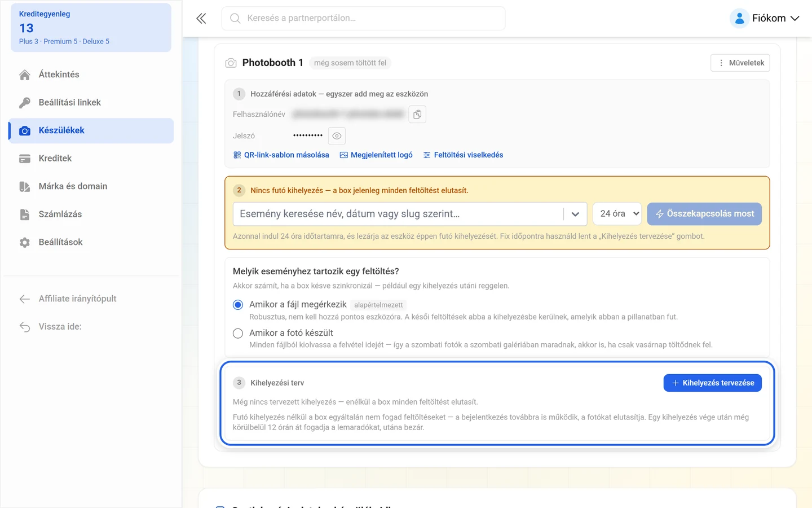Image resolution: width=812 pixels, height=508 pixels.
Task: Open Márka és domain settings
Action: 91,187
